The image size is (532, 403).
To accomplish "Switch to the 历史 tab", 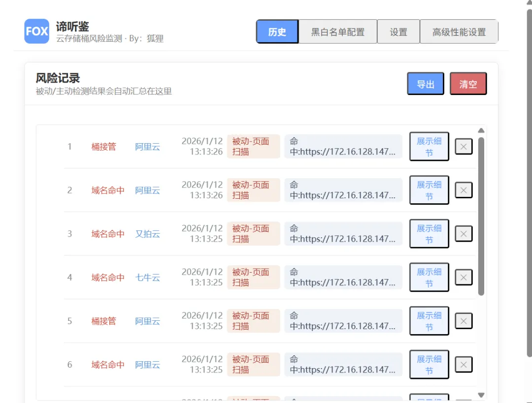I will (277, 31).
